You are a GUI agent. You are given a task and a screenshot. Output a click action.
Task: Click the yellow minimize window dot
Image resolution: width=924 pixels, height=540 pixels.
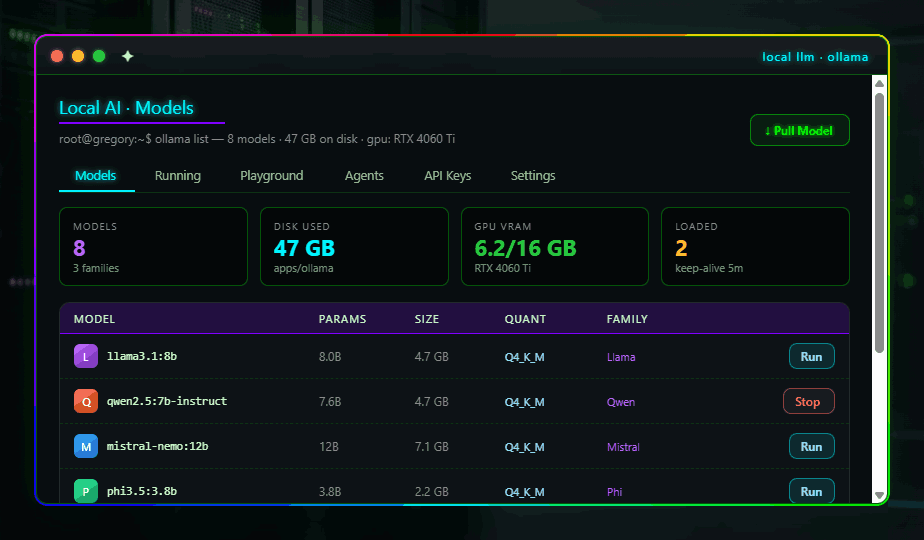coord(78,56)
